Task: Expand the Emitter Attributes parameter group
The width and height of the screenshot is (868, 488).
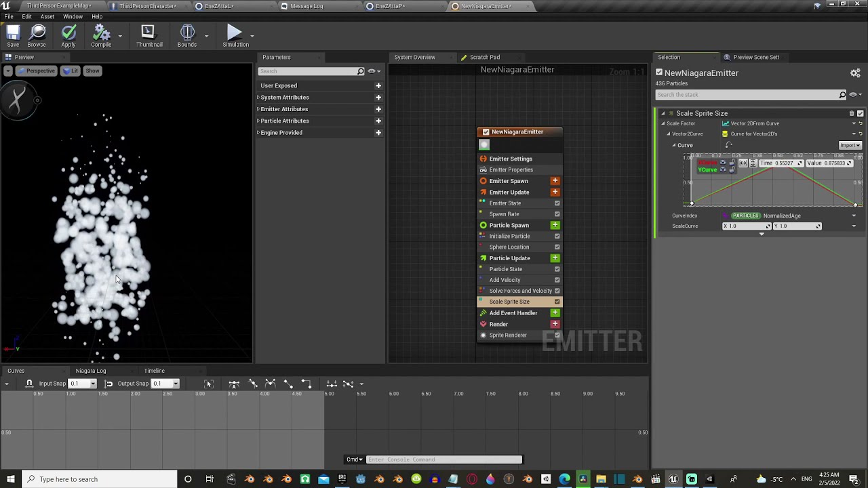Action: [x=258, y=109]
